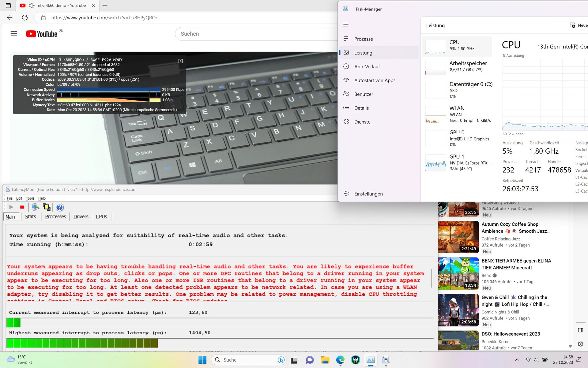Close the stats for nerds overlay
The width and height of the screenshot is (588, 368).
pyautogui.click(x=180, y=61)
